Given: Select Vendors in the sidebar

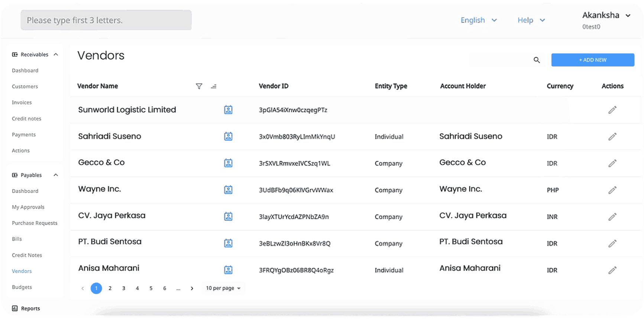Looking at the screenshot, I should [x=22, y=271].
